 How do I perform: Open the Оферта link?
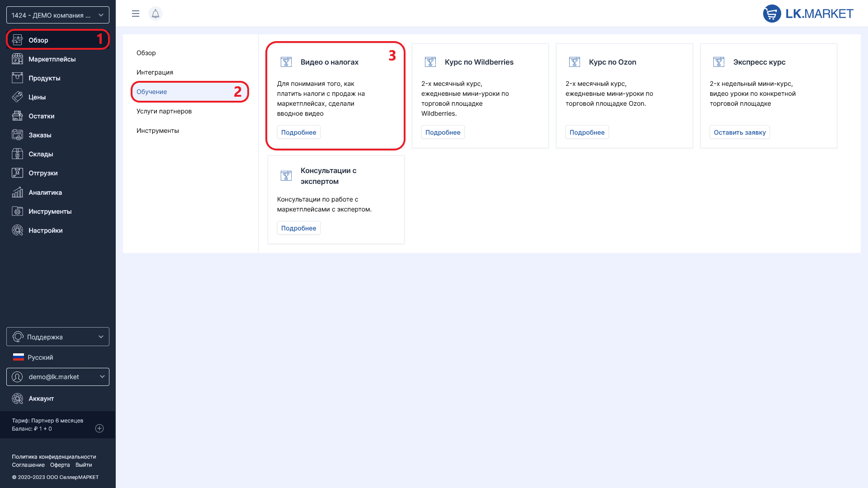pyautogui.click(x=60, y=465)
